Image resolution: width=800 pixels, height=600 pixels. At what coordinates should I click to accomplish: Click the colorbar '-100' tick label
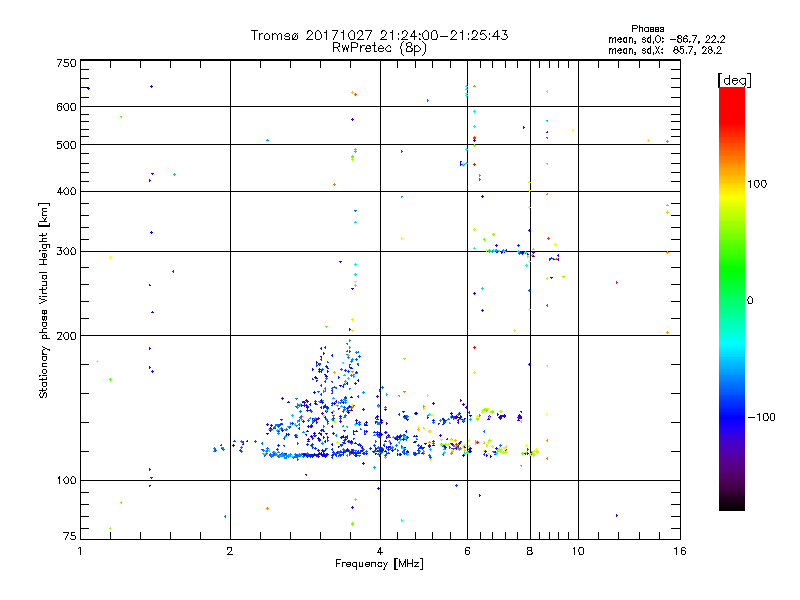click(762, 417)
